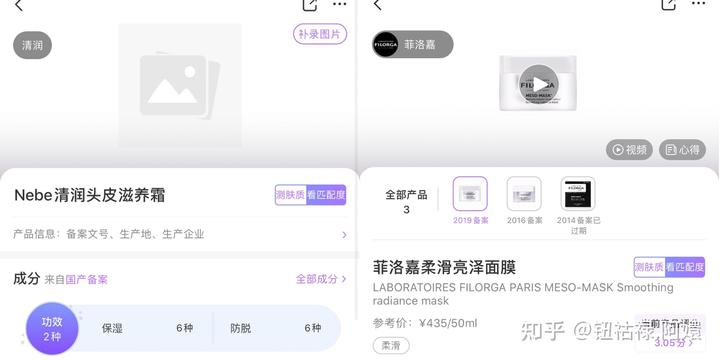Tap 参考价 ¥435/50ml price text
Image resolution: width=720 pixels, height=360 pixels.
coord(425,323)
